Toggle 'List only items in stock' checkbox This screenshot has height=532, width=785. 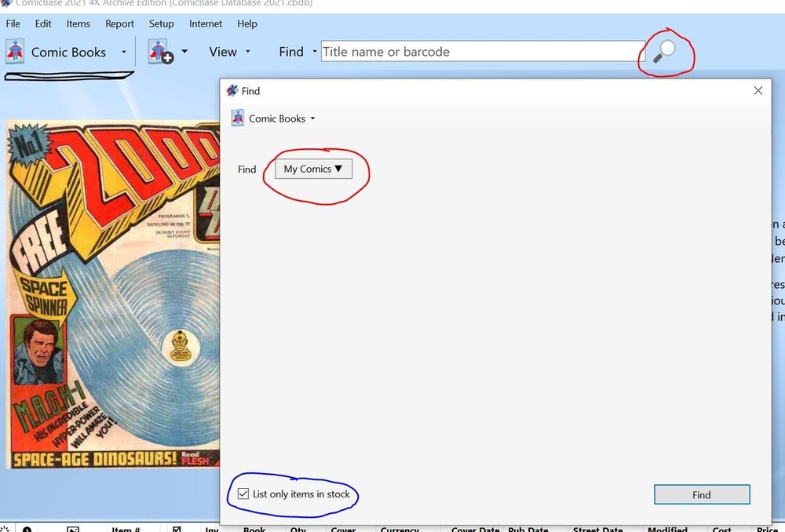point(243,494)
